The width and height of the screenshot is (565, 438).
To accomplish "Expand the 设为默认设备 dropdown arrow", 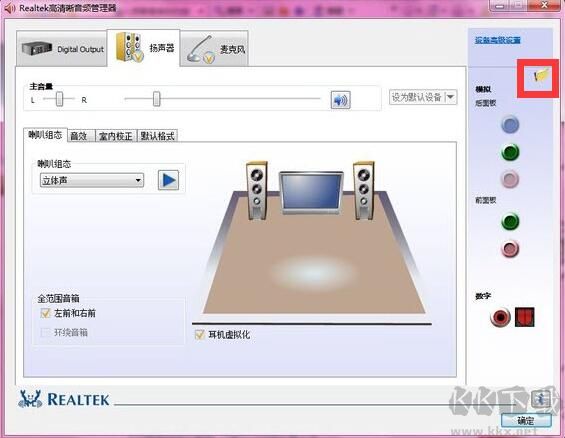I will 450,97.
